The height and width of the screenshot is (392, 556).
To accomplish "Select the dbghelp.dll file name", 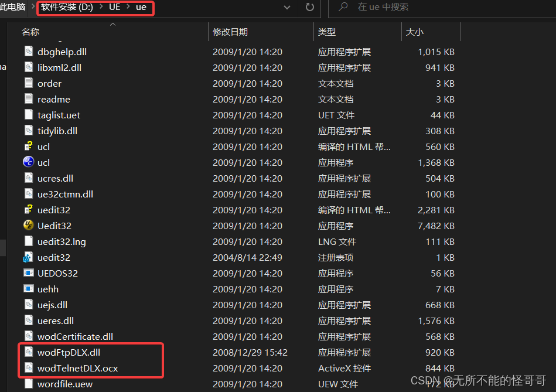I will (62, 52).
